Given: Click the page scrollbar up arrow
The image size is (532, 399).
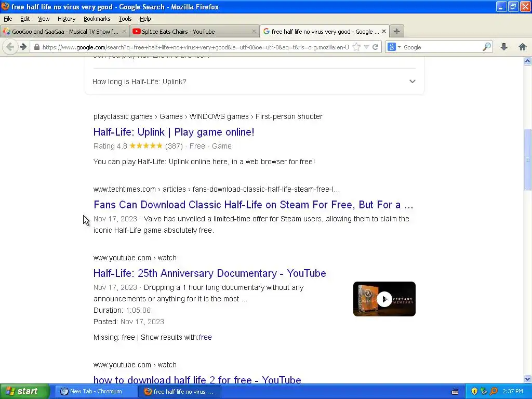Looking at the screenshot, I should [527, 61].
